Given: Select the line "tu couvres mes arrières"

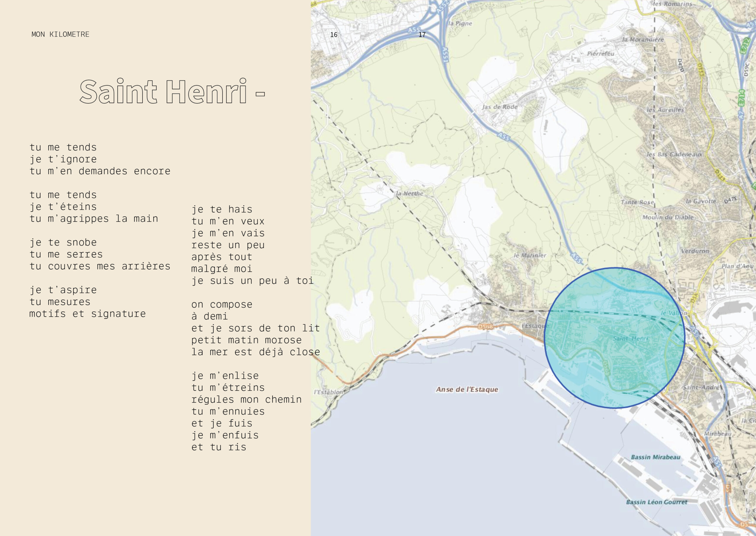Looking at the screenshot, I should (100, 266).
